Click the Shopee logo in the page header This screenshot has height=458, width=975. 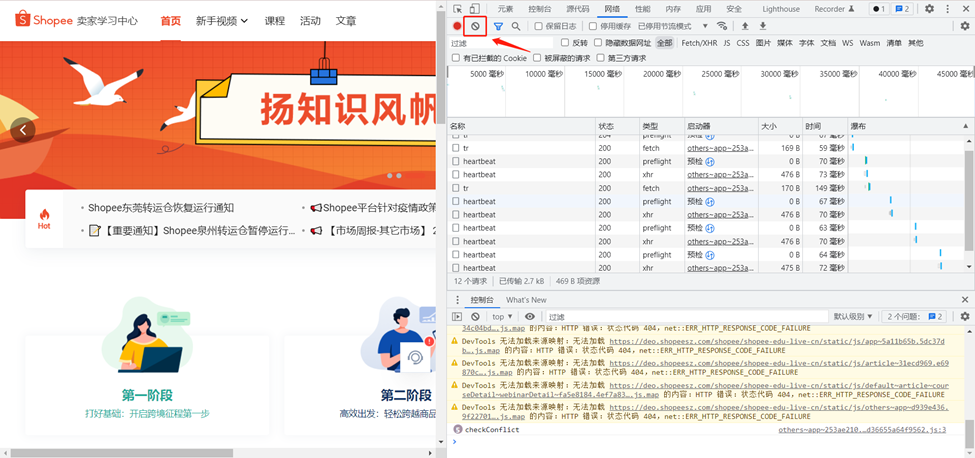[44, 20]
